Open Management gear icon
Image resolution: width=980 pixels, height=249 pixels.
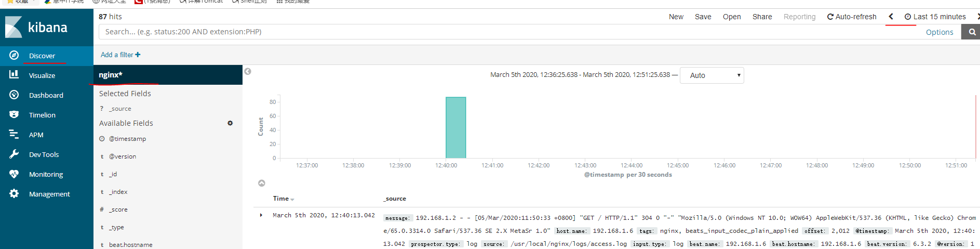[x=14, y=193]
